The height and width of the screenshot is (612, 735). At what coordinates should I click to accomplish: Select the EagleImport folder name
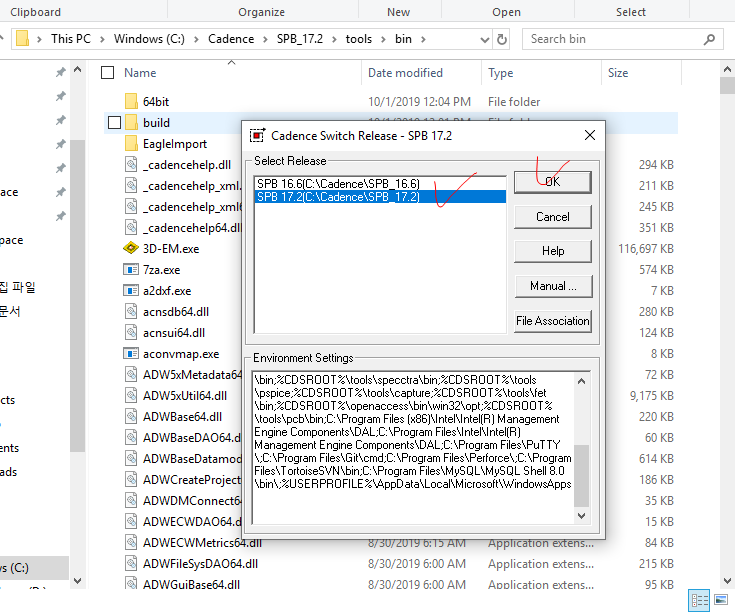[x=175, y=144]
